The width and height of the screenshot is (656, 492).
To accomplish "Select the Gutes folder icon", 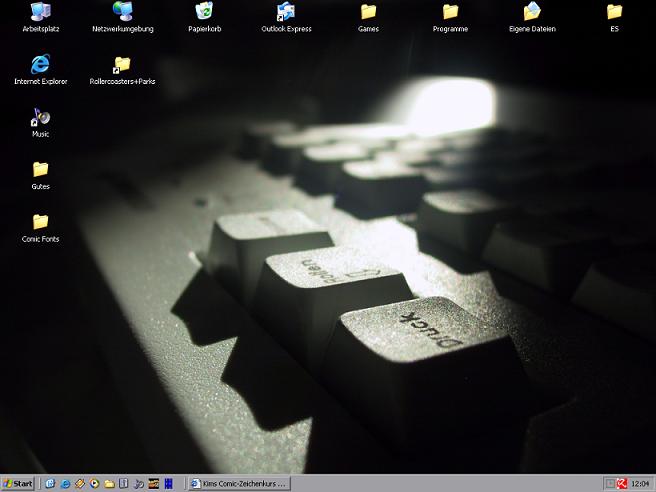I will pos(40,170).
